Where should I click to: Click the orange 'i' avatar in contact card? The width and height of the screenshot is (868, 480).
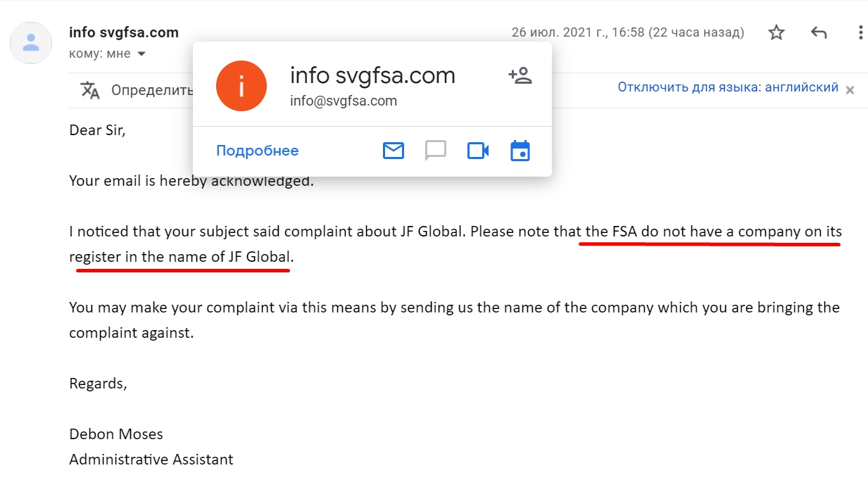coord(241,86)
